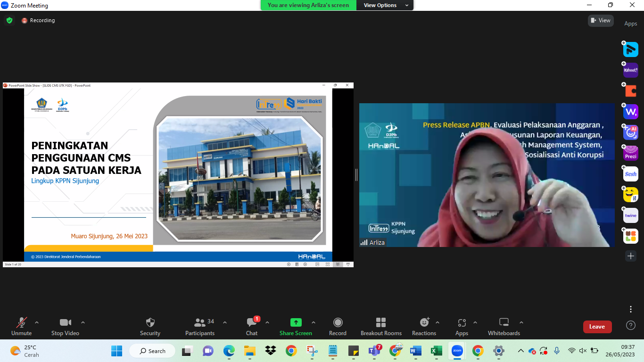
Task: Add the AI face app from sidebar
Action: point(630,132)
